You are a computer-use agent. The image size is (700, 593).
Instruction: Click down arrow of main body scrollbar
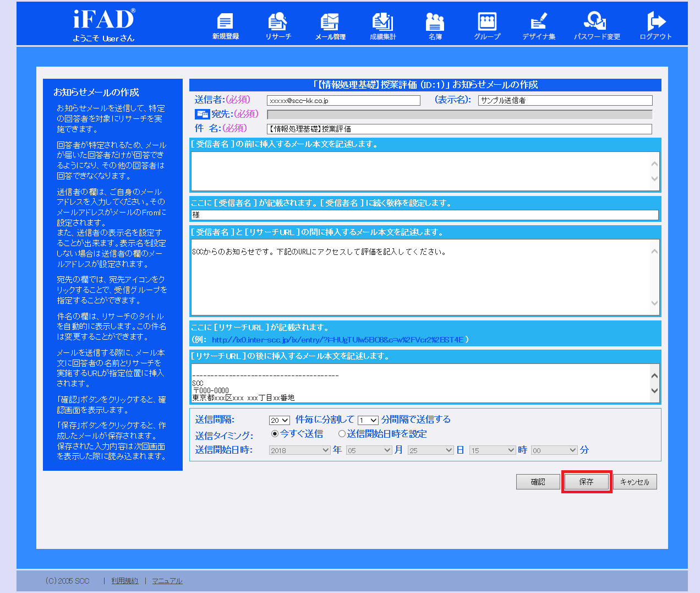pos(654,303)
